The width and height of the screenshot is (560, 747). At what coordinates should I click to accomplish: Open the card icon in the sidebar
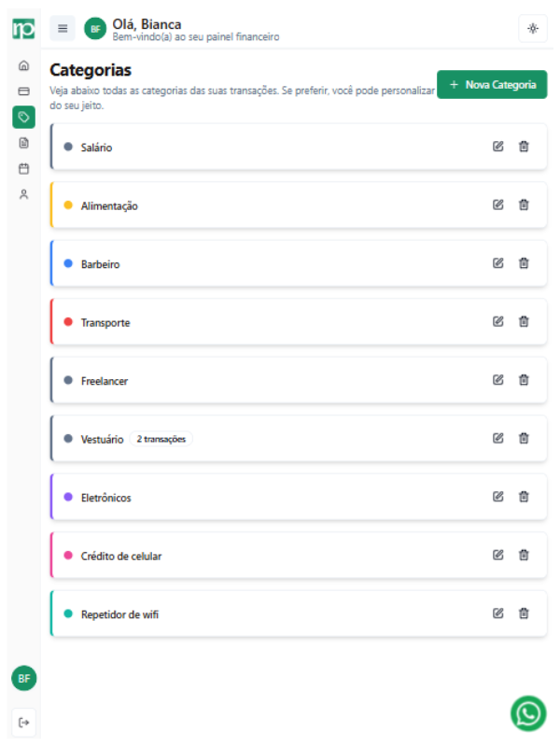click(x=23, y=92)
